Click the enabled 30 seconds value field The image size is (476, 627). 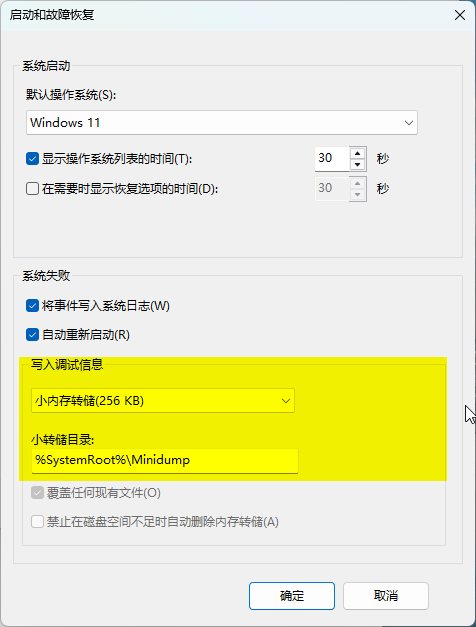coord(332,159)
